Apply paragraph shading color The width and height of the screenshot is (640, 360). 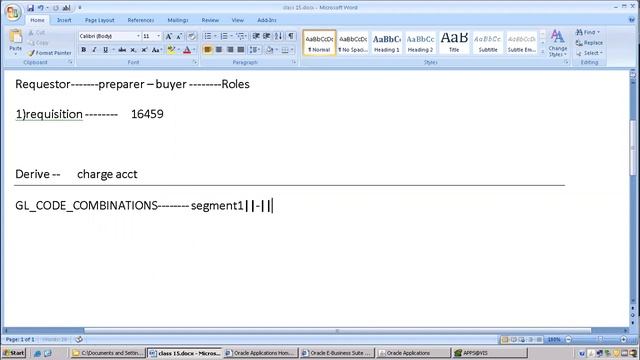point(269,50)
